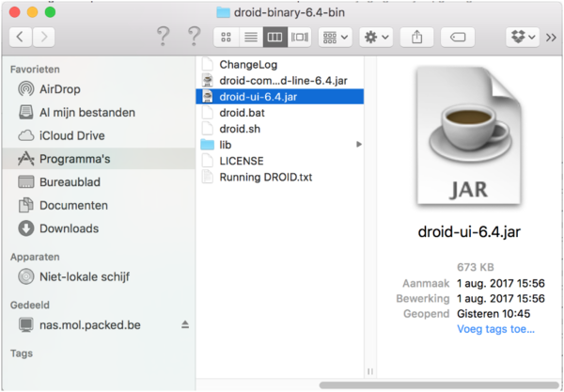Image resolution: width=564 pixels, height=392 pixels.
Task: Switch to icon view
Action: click(226, 37)
